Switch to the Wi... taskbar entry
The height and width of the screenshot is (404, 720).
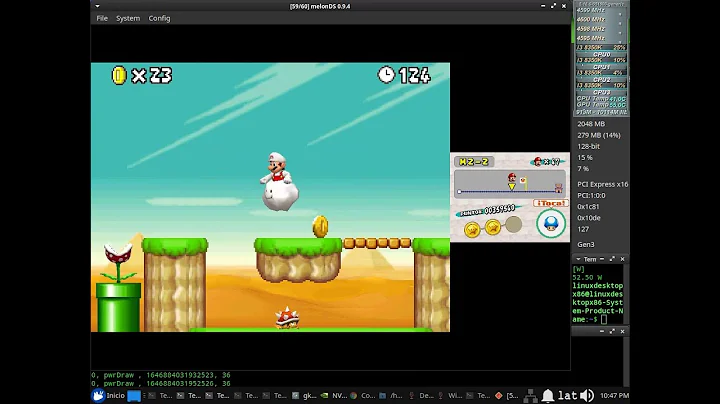tap(450, 395)
